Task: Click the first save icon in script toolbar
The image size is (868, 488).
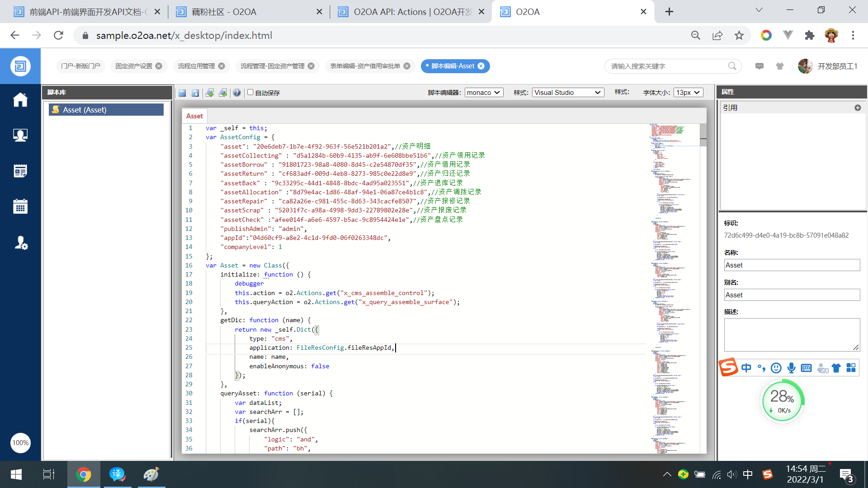Action: (182, 93)
